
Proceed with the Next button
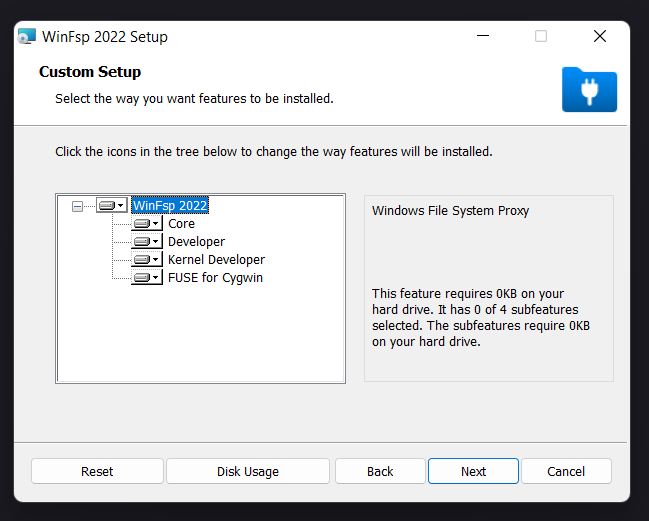(473, 471)
